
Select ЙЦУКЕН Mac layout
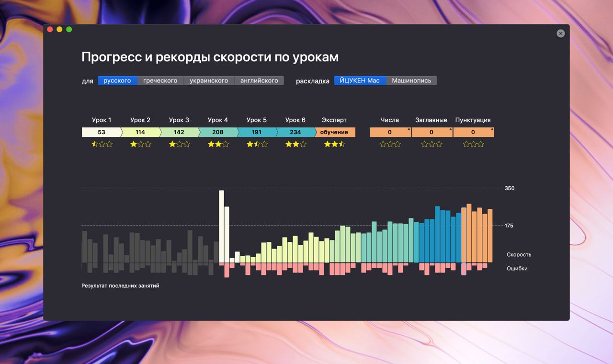(360, 80)
